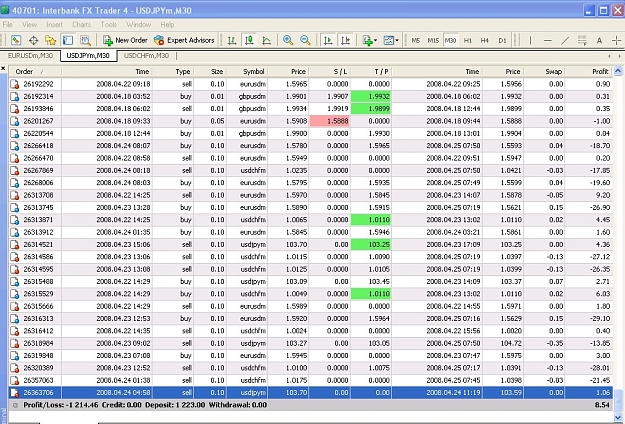This screenshot has height=424, width=625.
Task: Select the M30 timeframe
Action: tap(450, 40)
